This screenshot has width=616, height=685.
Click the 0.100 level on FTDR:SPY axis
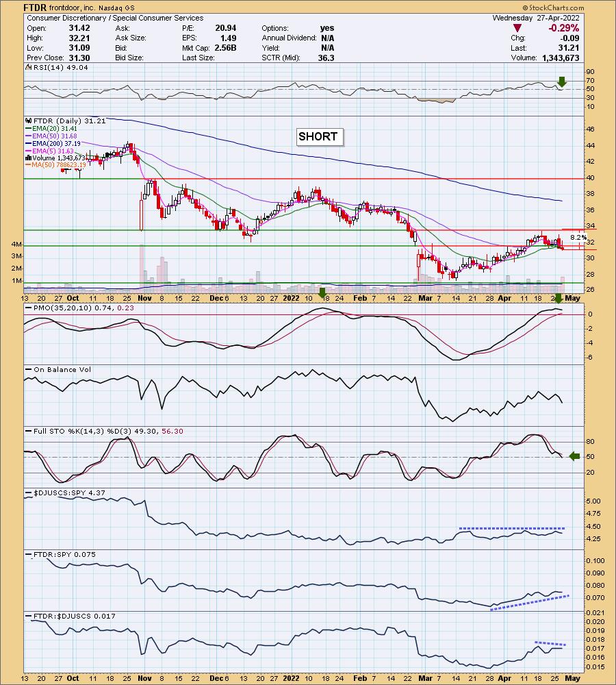click(x=595, y=561)
